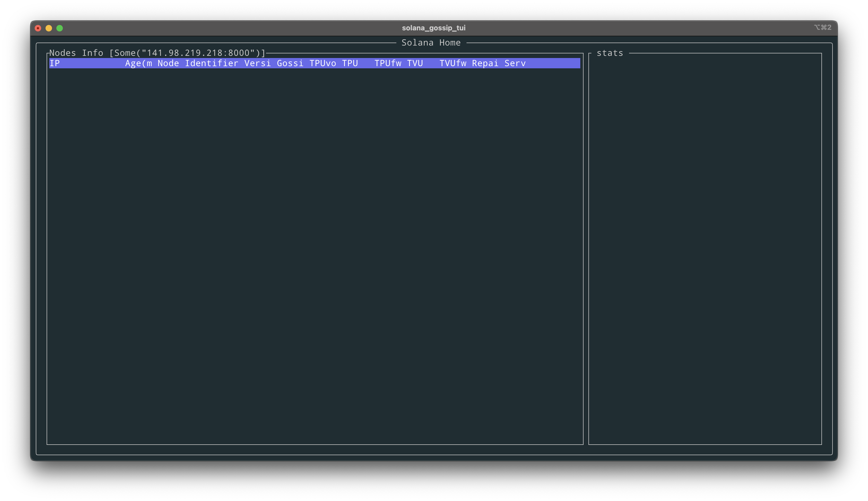Click the TPU column header

(x=350, y=63)
